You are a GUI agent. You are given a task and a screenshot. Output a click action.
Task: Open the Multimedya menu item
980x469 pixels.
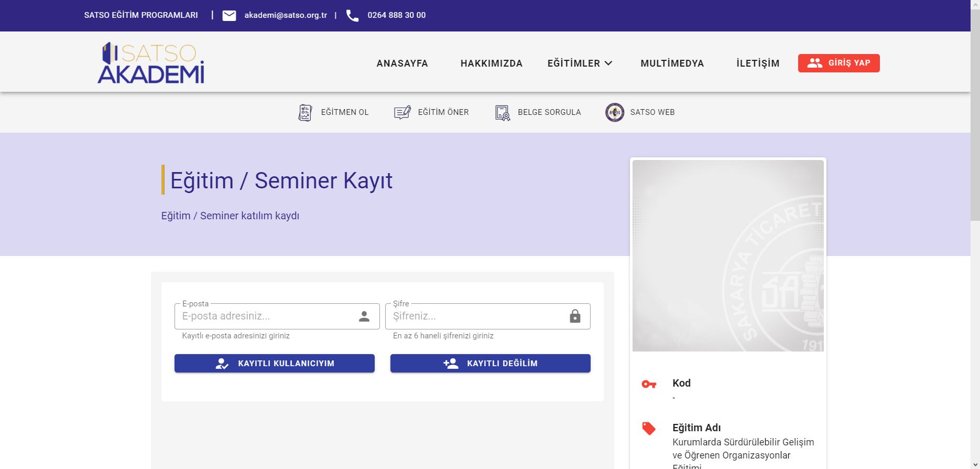(x=672, y=63)
